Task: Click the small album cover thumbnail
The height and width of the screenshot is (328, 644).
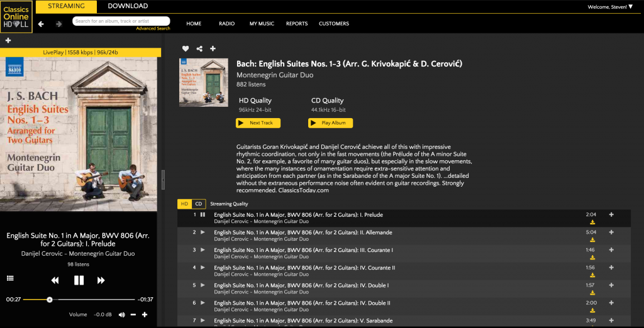Action: [204, 82]
